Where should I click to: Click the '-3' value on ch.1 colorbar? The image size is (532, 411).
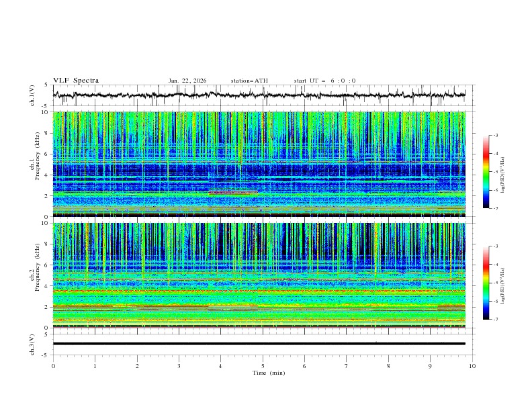496,135
